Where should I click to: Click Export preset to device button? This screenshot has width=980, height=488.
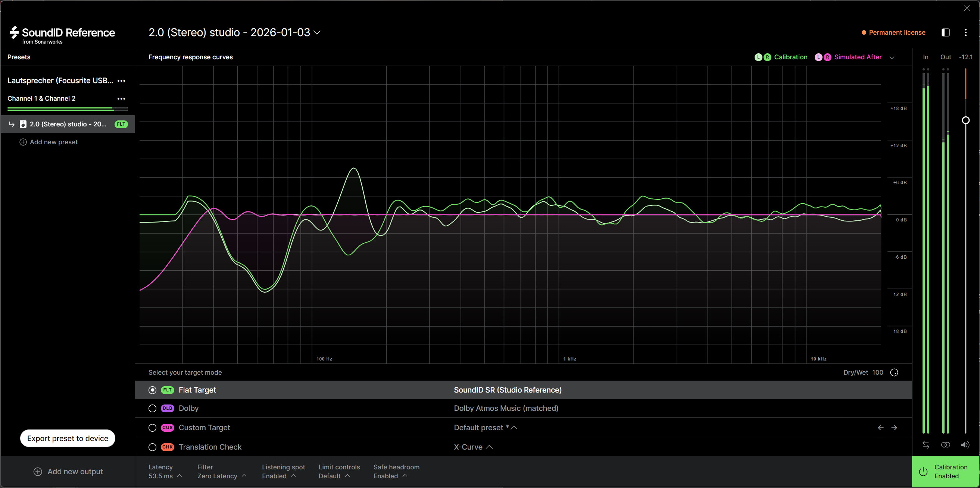(x=68, y=438)
